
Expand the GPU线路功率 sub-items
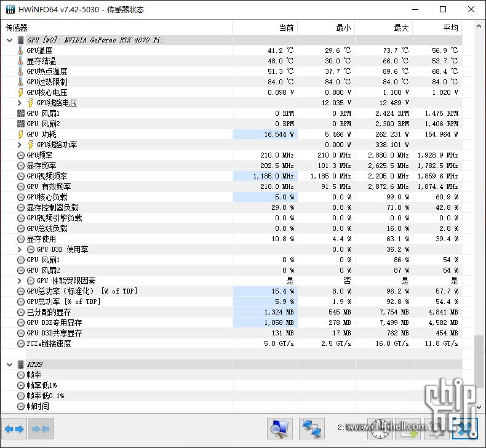pyautogui.click(x=20, y=145)
